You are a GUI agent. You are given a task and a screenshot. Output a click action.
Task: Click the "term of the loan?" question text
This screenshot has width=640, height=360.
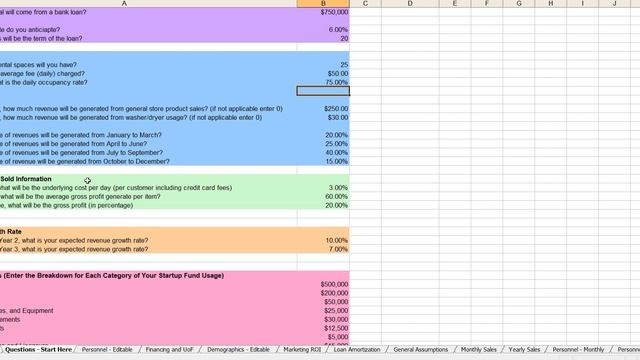click(x=41, y=38)
